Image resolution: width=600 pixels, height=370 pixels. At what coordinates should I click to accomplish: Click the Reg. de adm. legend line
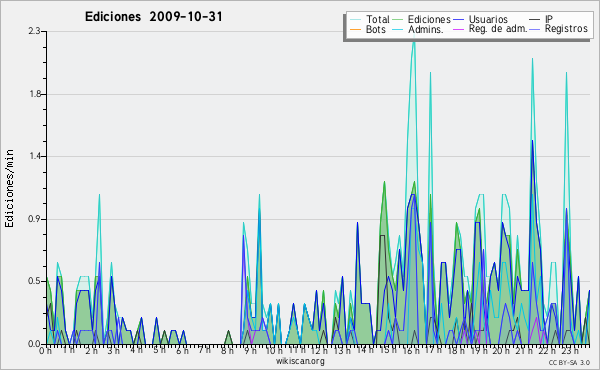point(458,29)
